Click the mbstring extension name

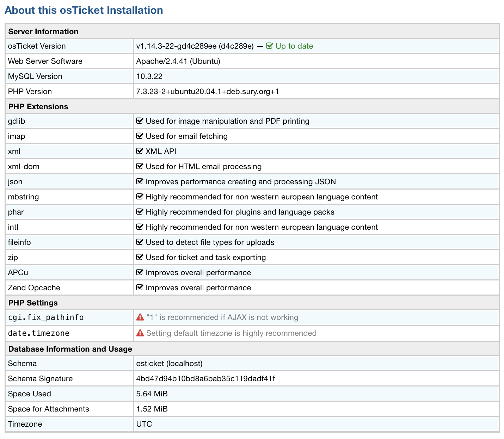24,197
